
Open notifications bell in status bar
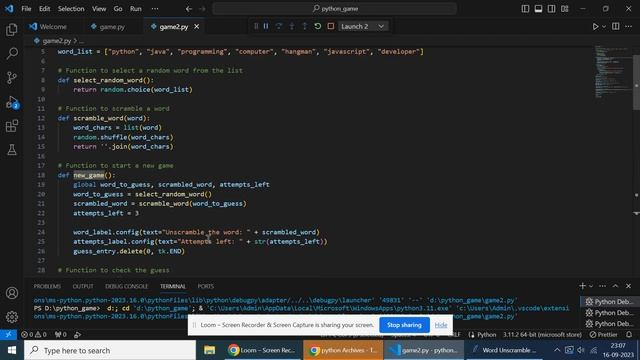click(629, 334)
